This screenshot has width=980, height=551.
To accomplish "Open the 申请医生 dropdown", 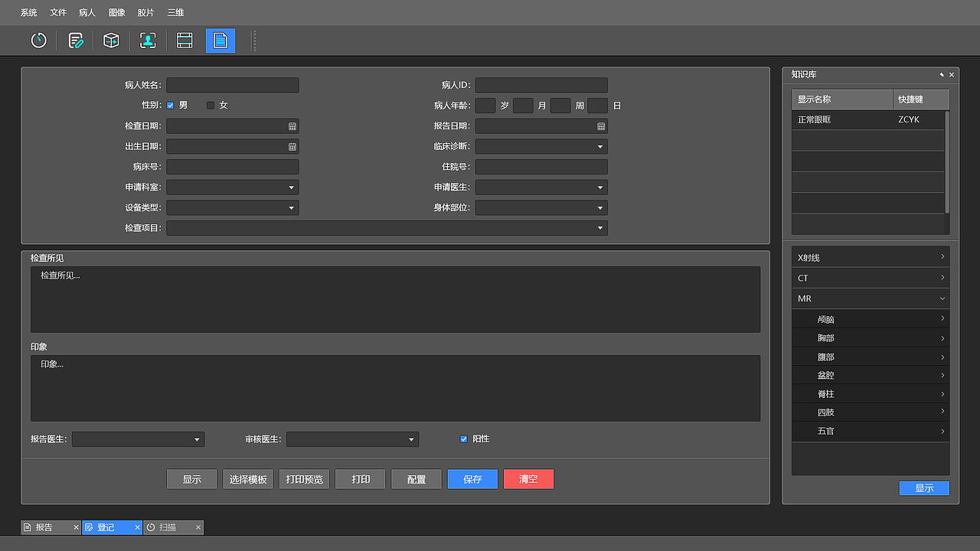I will tap(541, 187).
